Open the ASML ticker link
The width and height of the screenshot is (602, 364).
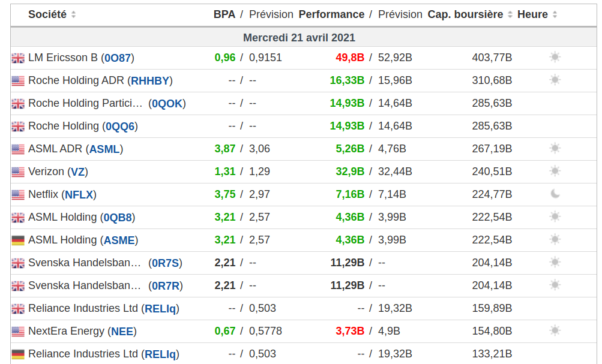tap(106, 149)
